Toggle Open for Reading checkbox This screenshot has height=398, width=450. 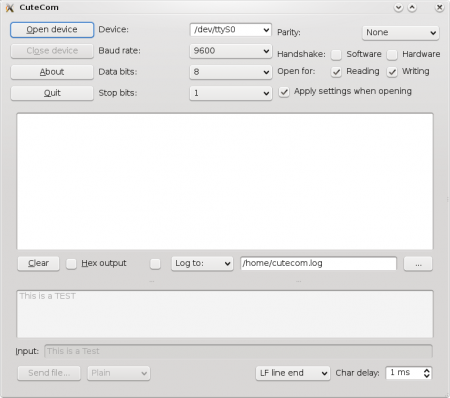click(x=336, y=72)
